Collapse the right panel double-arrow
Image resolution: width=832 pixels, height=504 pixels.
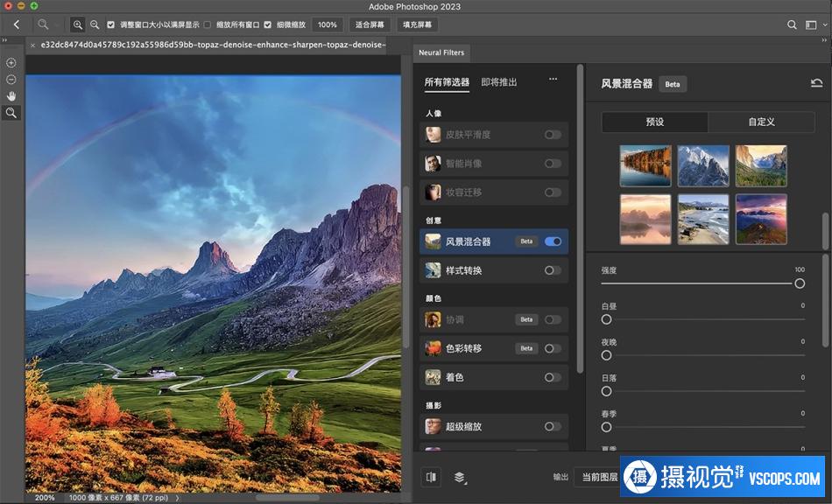click(824, 40)
